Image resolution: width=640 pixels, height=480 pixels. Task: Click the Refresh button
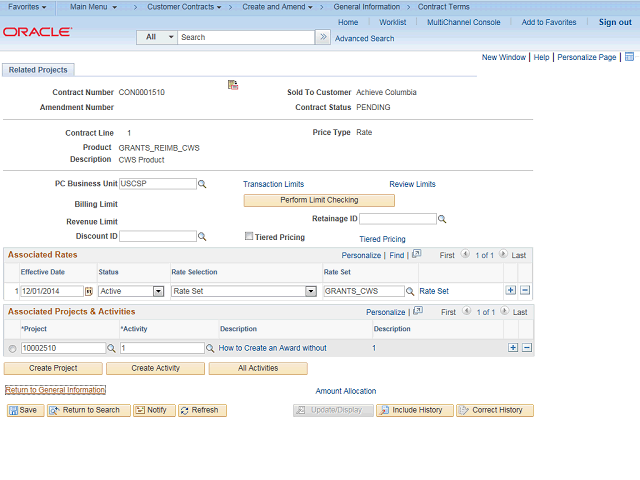click(x=202, y=410)
